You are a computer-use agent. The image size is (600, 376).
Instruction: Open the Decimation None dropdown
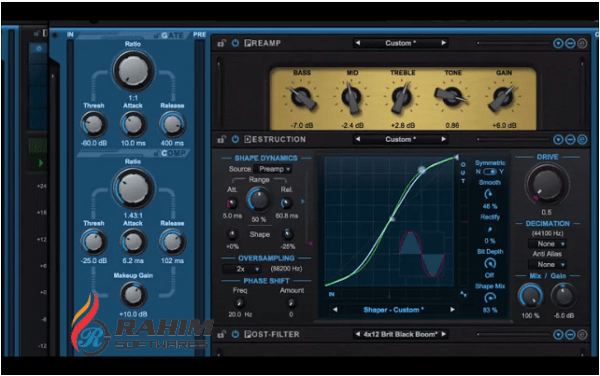tap(548, 244)
